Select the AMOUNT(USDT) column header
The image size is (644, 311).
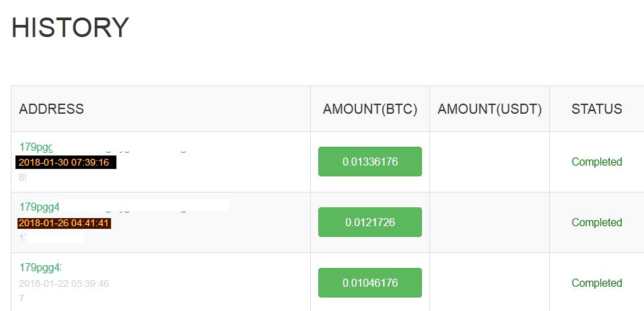point(490,109)
